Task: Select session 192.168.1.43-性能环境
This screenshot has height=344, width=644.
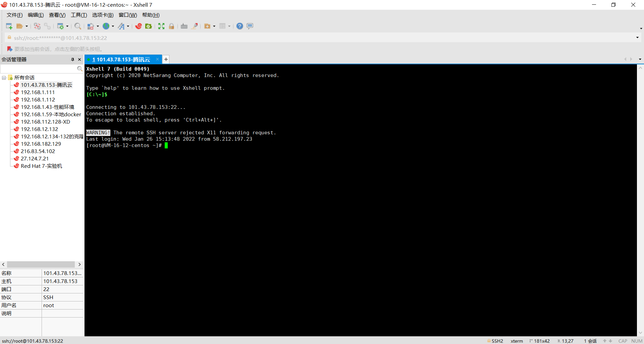Action: click(47, 107)
